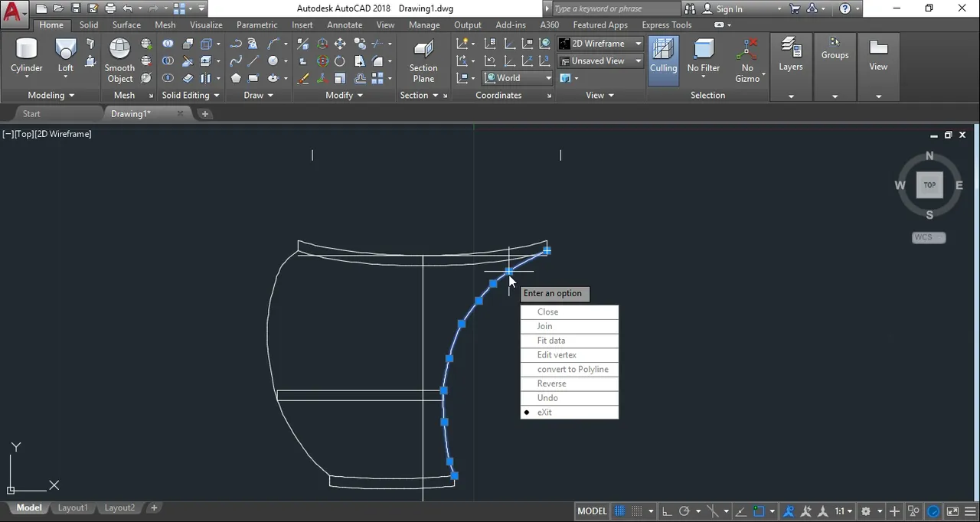Open the Section Plane tool

pyautogui.click(x=423, y=61)
